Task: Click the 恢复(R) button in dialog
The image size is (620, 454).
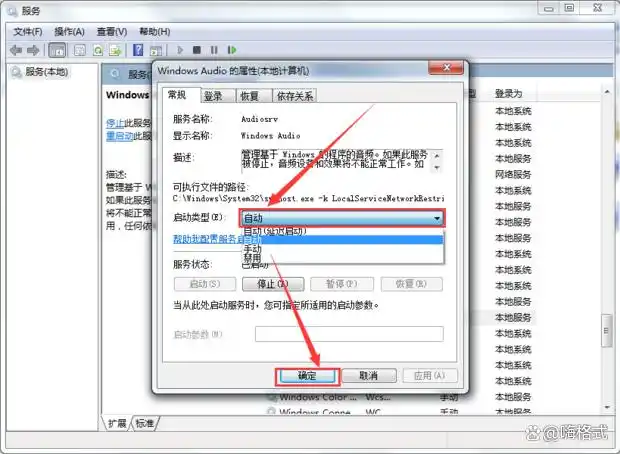Action: (411, 284)
